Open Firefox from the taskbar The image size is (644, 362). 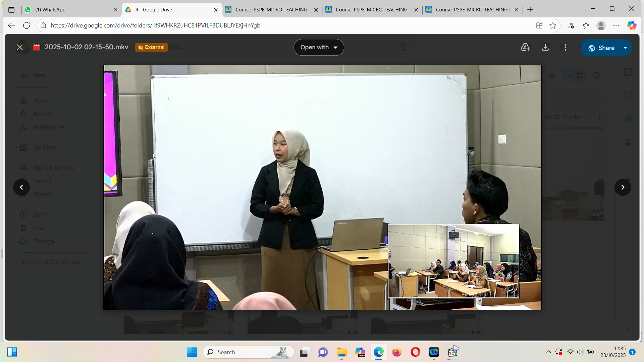pyautogui.click(x=397, y=352)
